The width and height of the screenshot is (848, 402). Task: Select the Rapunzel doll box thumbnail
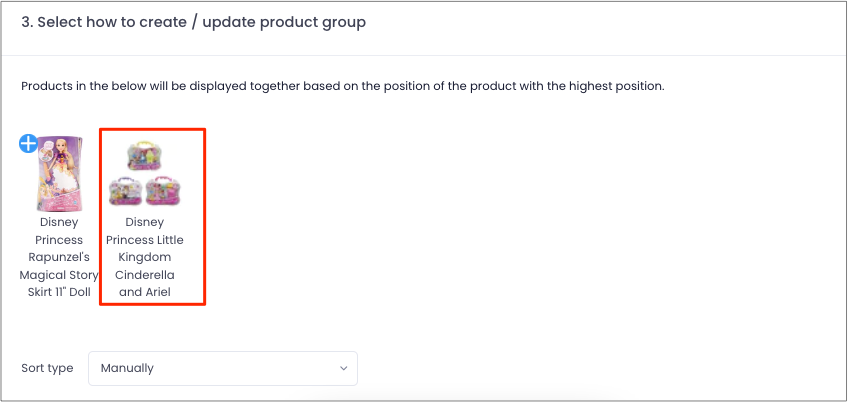coord(59,174)
